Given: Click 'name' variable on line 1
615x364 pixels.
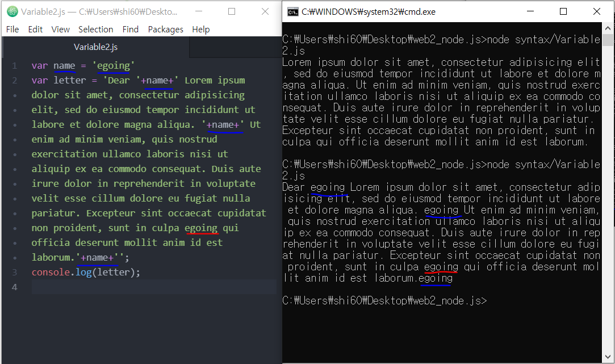Looking at the screenshot, I should click(64, 65).
